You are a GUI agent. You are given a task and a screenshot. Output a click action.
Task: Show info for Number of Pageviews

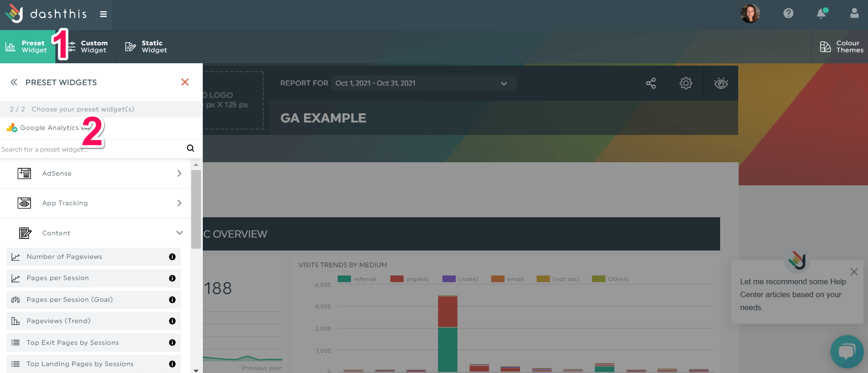tap(172, 257)
